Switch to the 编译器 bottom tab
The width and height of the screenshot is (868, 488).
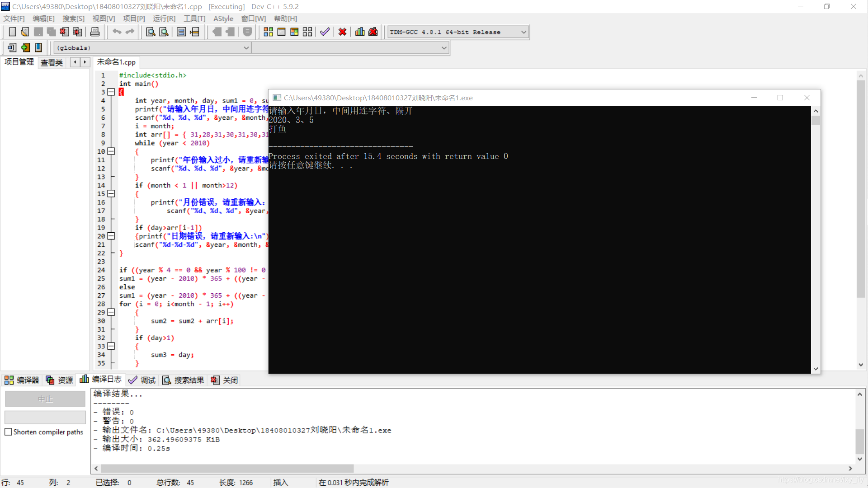click(22, 380)
